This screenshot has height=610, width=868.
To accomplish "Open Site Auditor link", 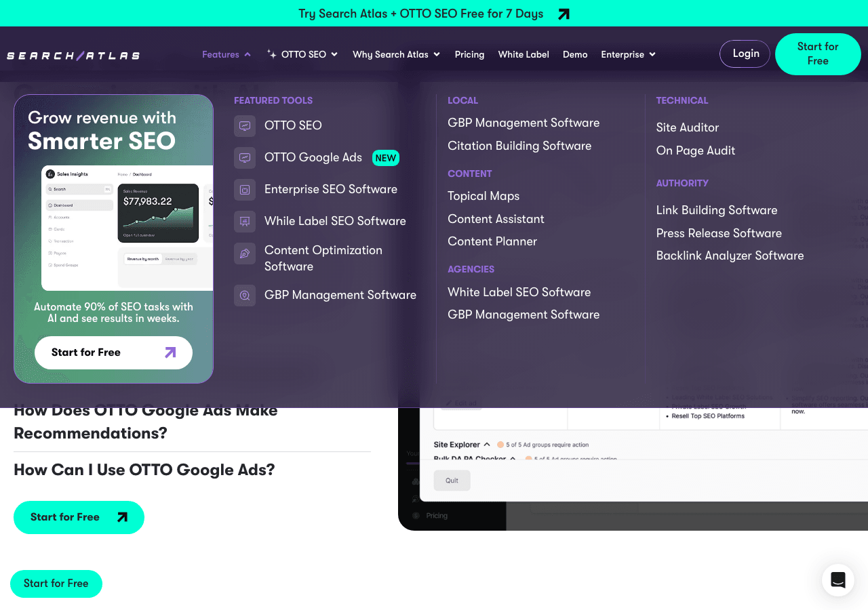I will click(688, 127).
